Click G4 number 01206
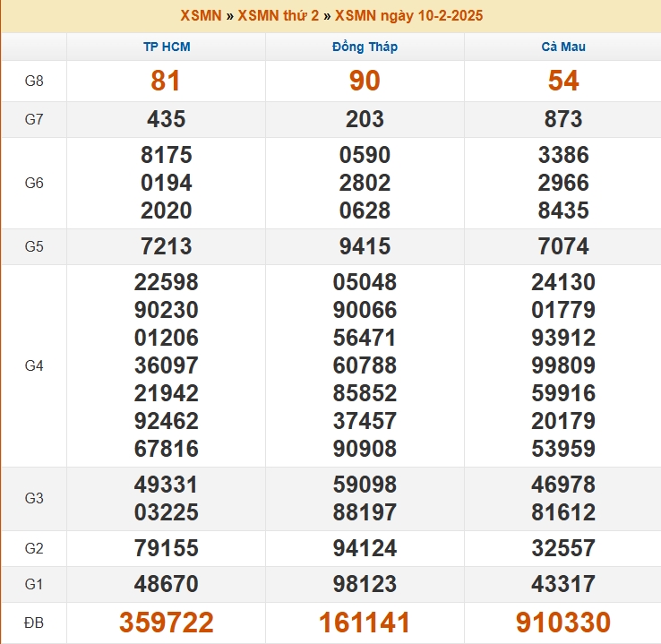Screen dimensions: 661x644 166,338
